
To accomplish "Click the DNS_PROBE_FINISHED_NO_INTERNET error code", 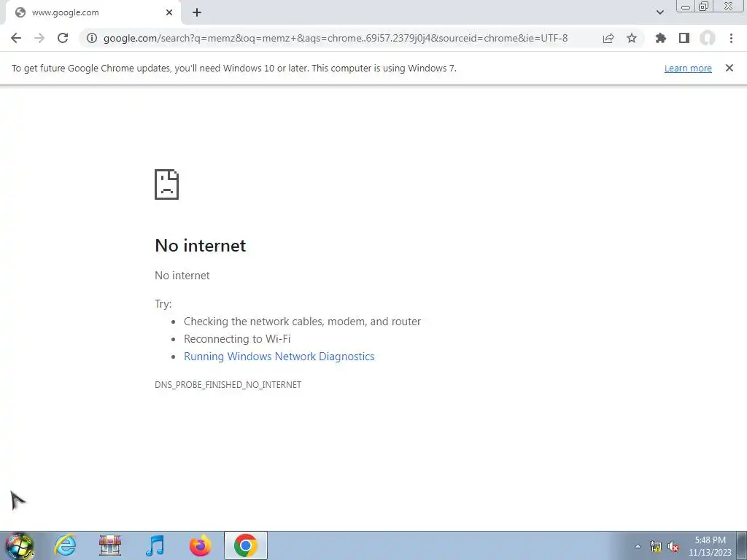I will point(228,385).
